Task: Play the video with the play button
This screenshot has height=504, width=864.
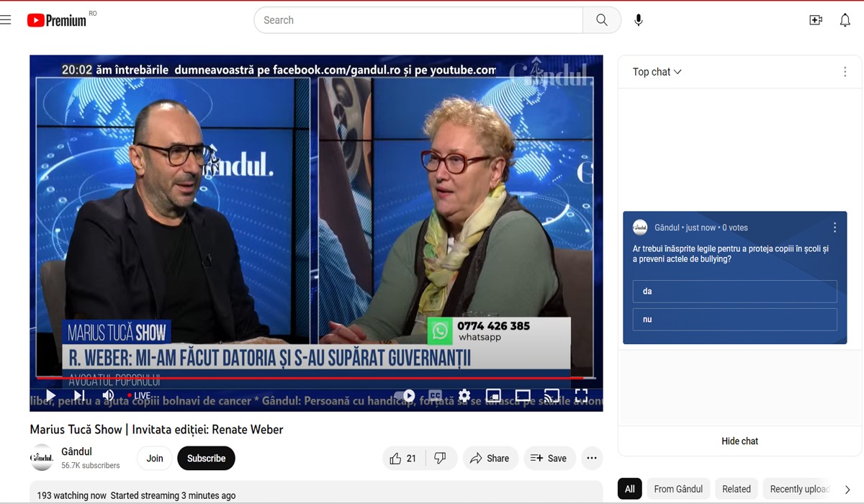Action: click(50, 395)
